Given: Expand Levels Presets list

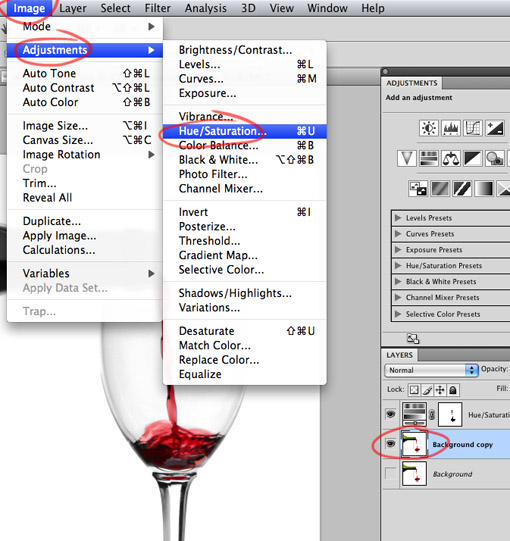Looking at the screenshot, I should 398,218.
